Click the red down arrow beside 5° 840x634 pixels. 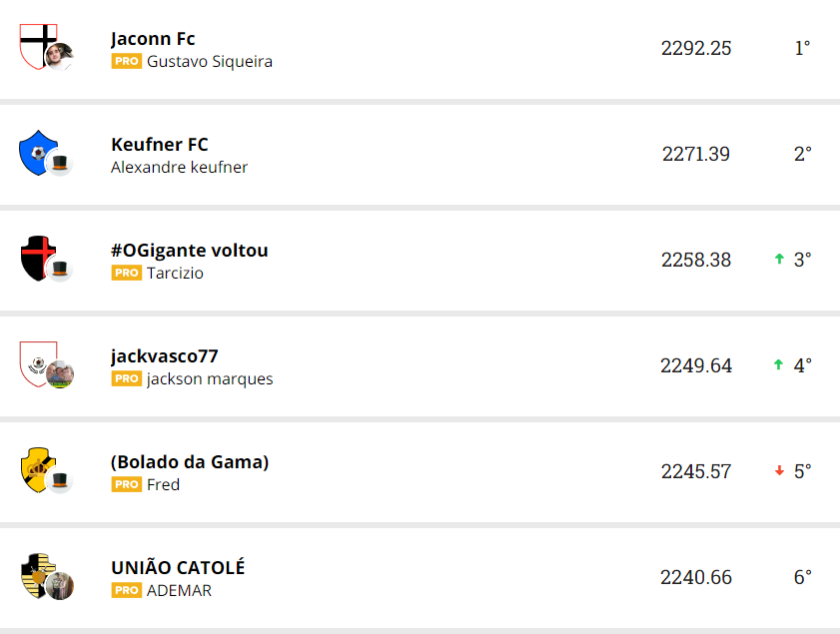[779, 471]
